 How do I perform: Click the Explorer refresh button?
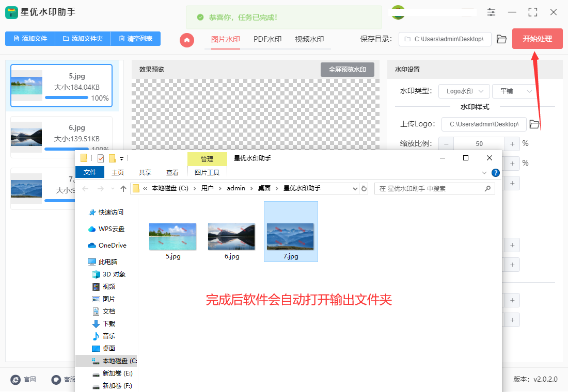pyautogui.click(x=364, y=188)
